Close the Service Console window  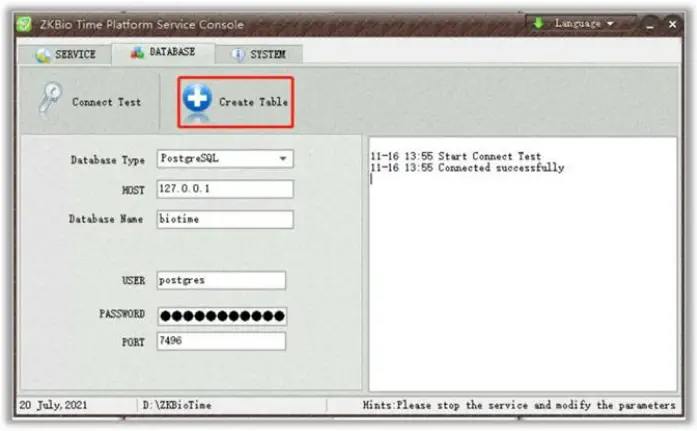point(673,24)
